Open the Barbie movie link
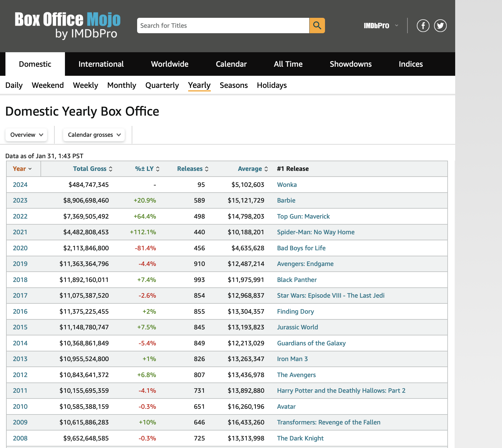 coord(286,200)
